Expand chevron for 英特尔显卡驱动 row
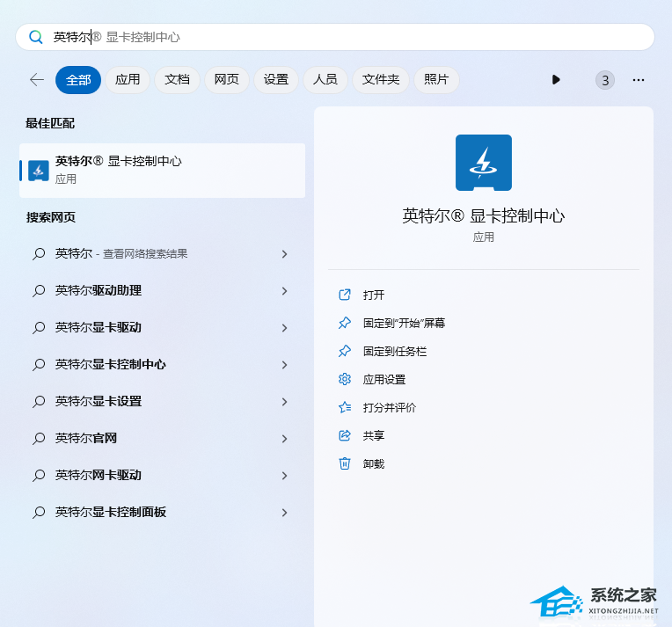The height and width of the screenshot is (627, 672). 285,328
